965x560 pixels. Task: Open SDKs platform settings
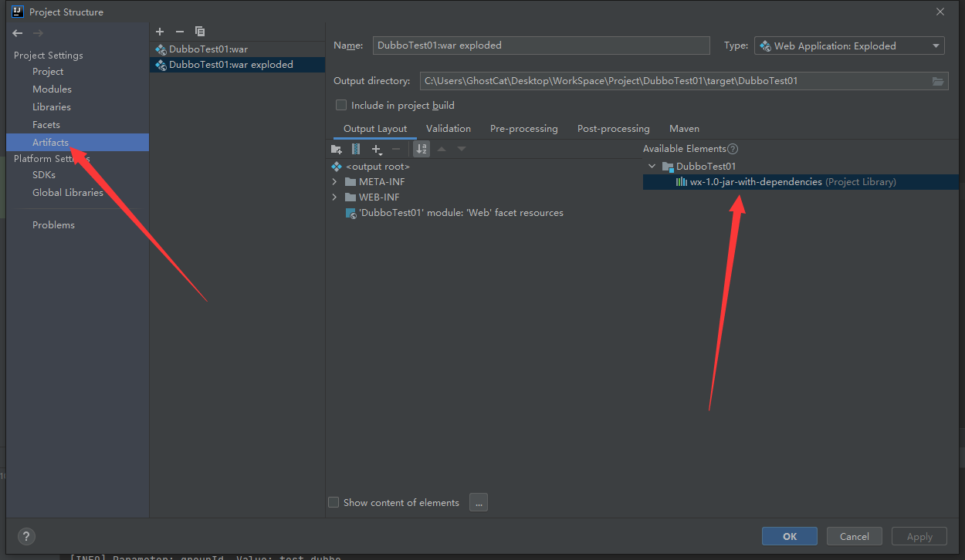click(x=44, y=175)
